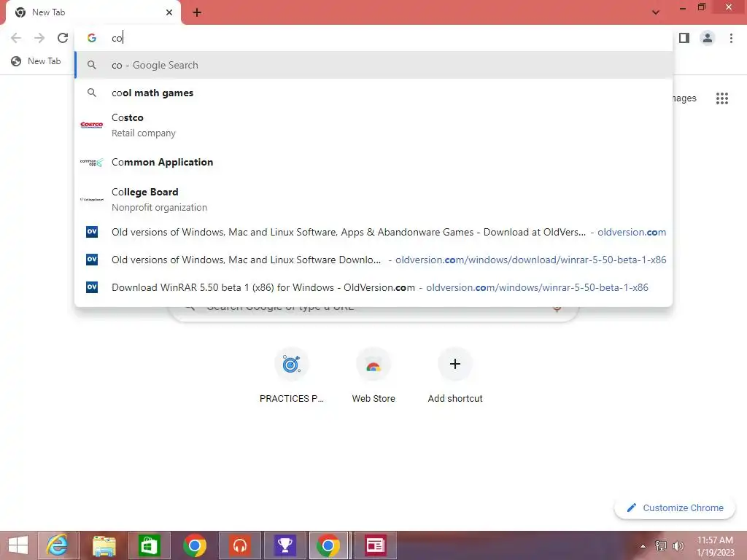The image size is (747, 560).
Task: Choose the Costco suggestion
Action: pos(373,125)
